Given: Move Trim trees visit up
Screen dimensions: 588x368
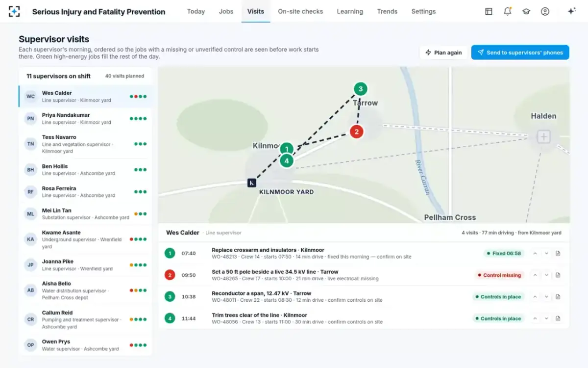Looking at the screenshot, I should (x=535, y=318).
